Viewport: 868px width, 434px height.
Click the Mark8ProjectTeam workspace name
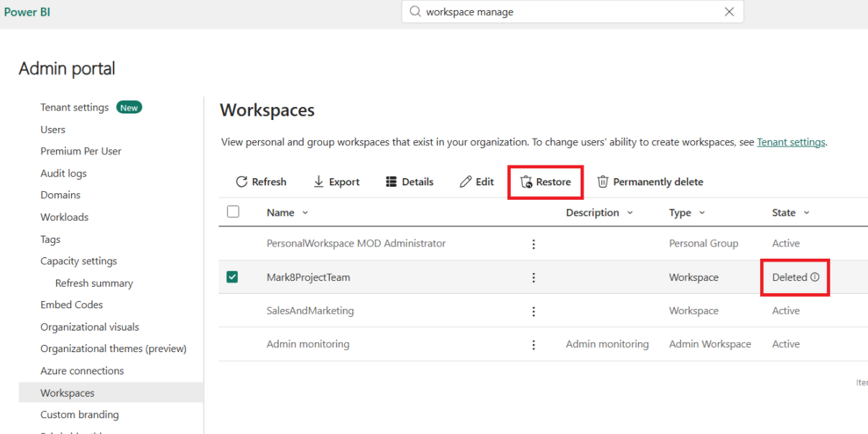click(x=308, y=277)
